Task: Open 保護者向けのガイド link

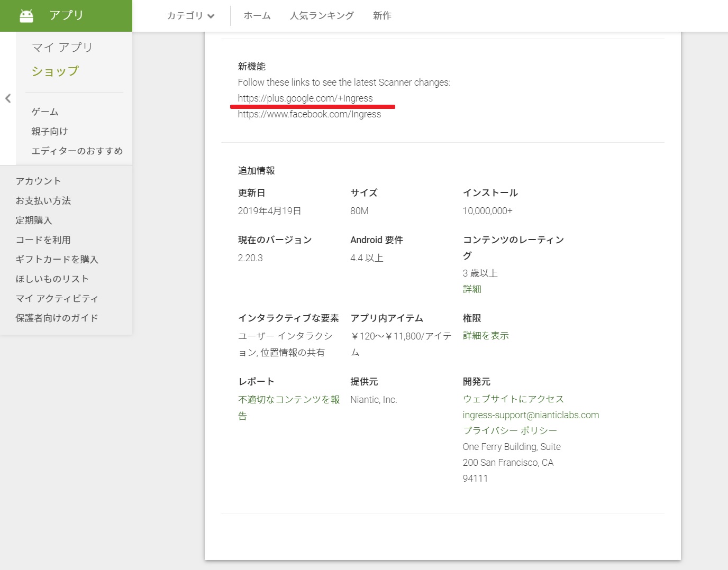Action: tap(57, 318)
